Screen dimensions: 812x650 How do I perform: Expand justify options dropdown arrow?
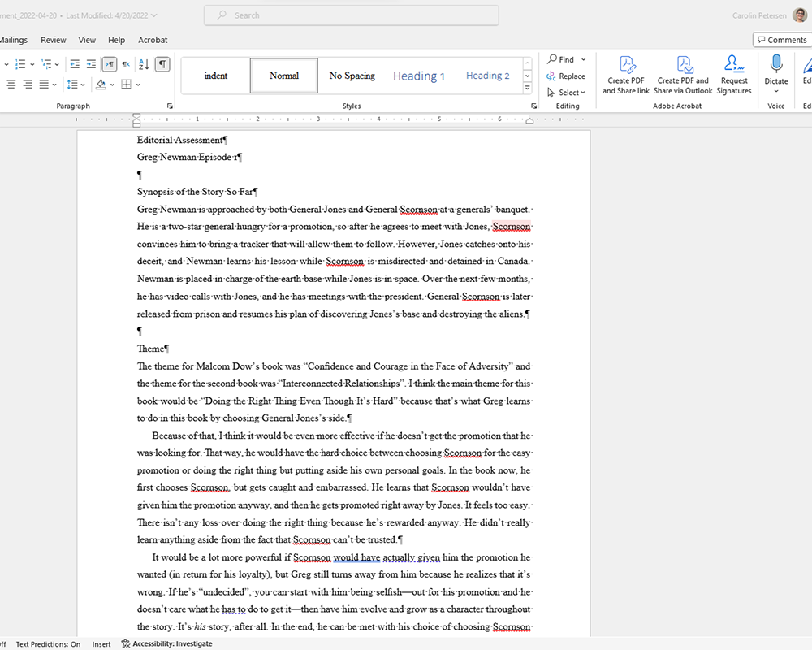point(54,84)
